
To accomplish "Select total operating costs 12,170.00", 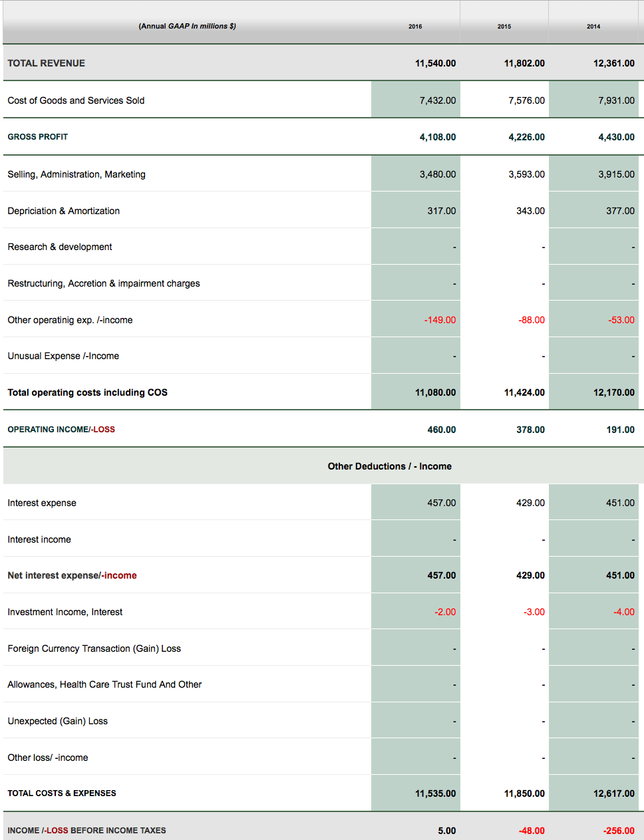I will pyautogui.click(x=614, y=392).
